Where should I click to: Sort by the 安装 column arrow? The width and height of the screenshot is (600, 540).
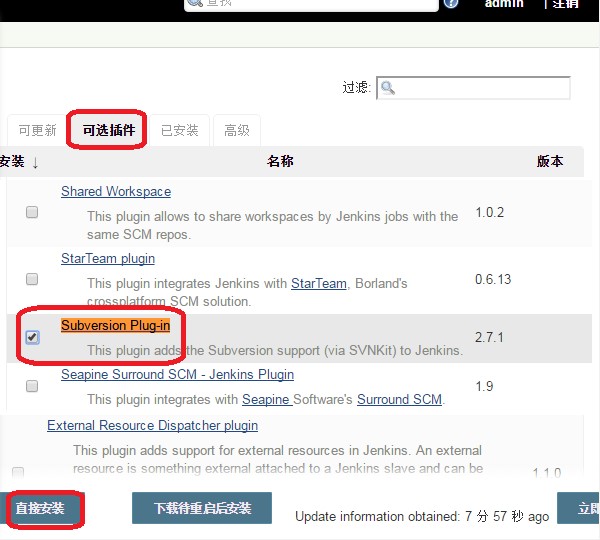(x=35, y=162)
